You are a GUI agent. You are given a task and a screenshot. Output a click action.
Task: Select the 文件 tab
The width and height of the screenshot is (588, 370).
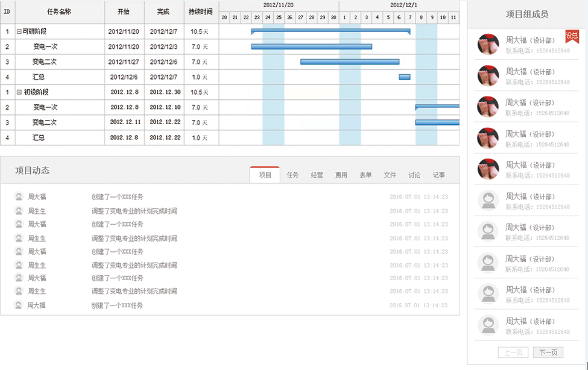(x=390, y=175)
